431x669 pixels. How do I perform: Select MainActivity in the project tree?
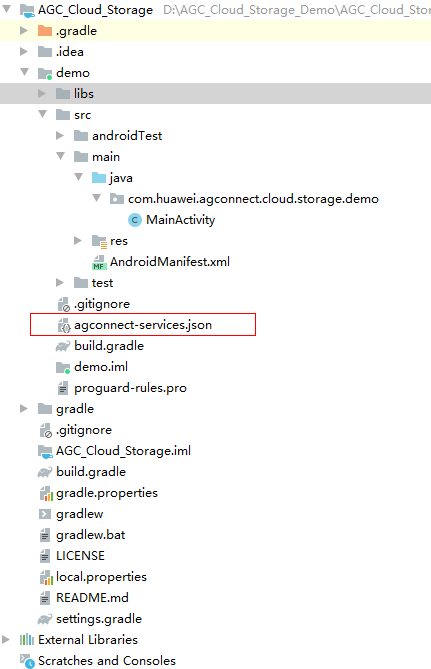pyautogui.click(x=181, y=220)
